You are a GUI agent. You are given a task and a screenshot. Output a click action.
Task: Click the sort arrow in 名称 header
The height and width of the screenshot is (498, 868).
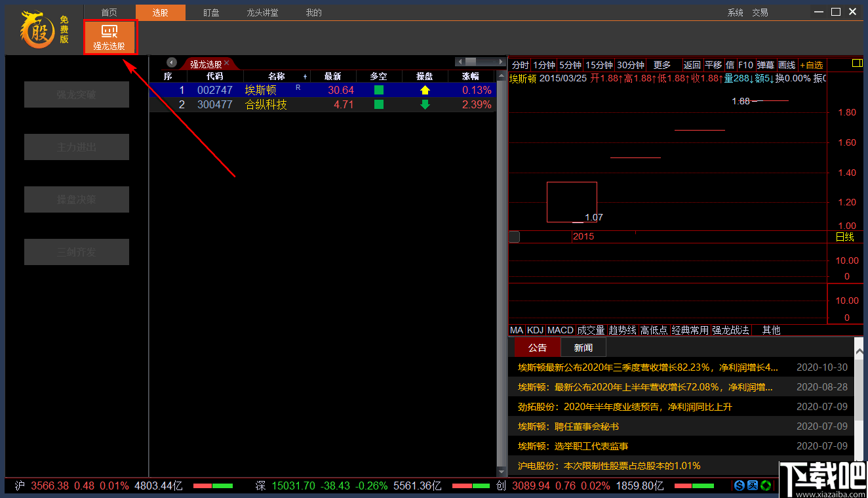click(x=305, y=77)
